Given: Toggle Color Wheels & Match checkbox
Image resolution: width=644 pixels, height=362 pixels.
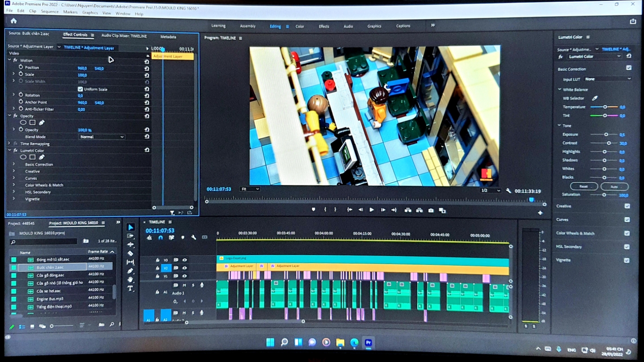Looking at the screenshot, I should click(x=627, y=233).
